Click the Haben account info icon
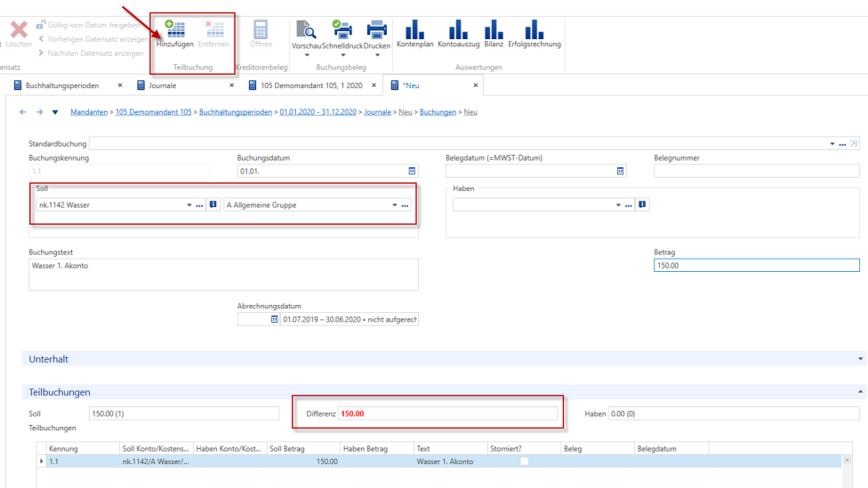The image size is (868, 488). coord(642,204)
